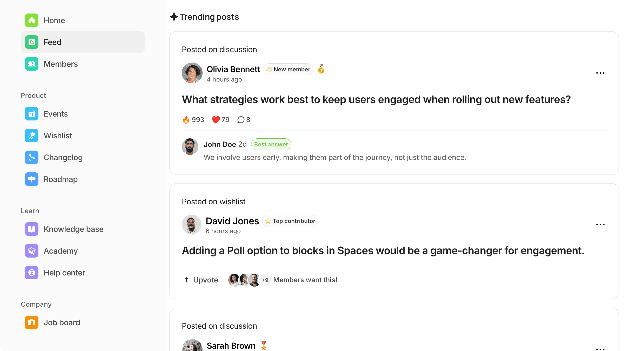Switch to the Feed menu item
This screenshot has width=644, height=351.
click(83, 42)
